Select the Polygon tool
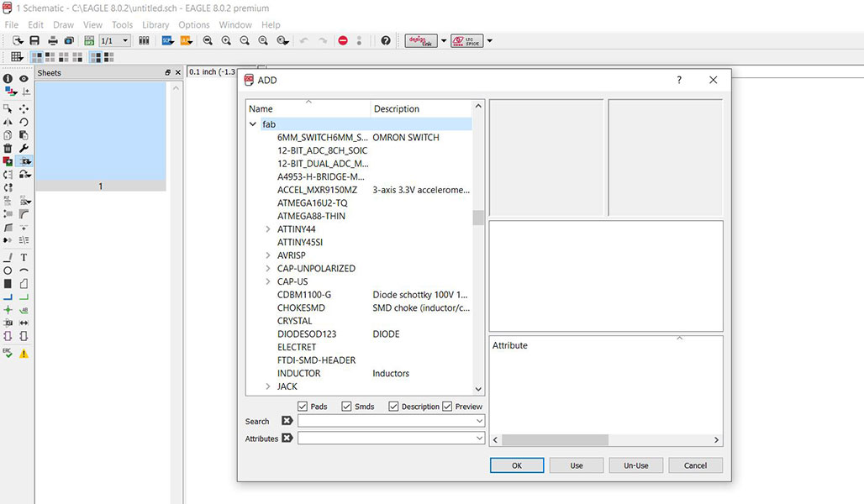The height and width of the screenshot is (504, 864). pos(24,284)
